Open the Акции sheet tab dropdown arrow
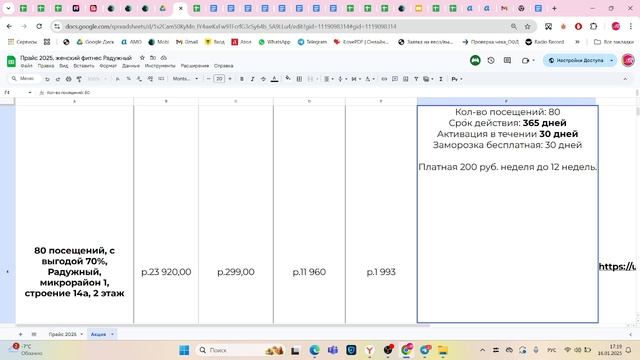This screenshot has height=360, width=640. point(112,334)
